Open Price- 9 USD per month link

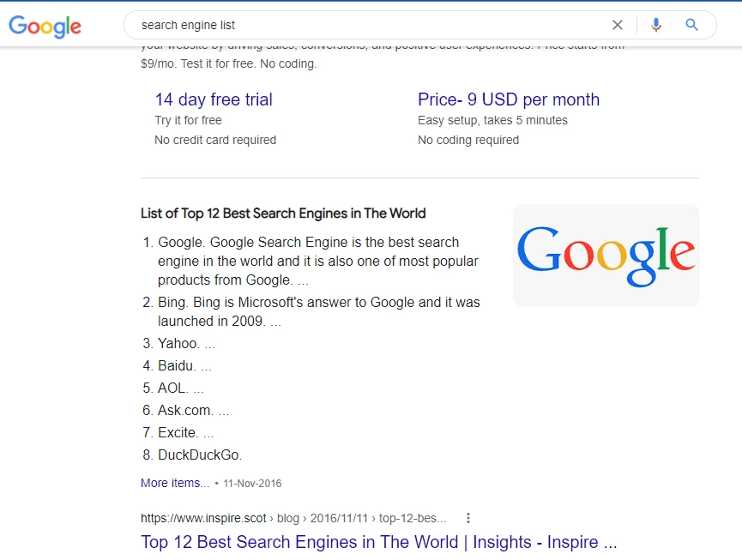click(x=509, y=99)
